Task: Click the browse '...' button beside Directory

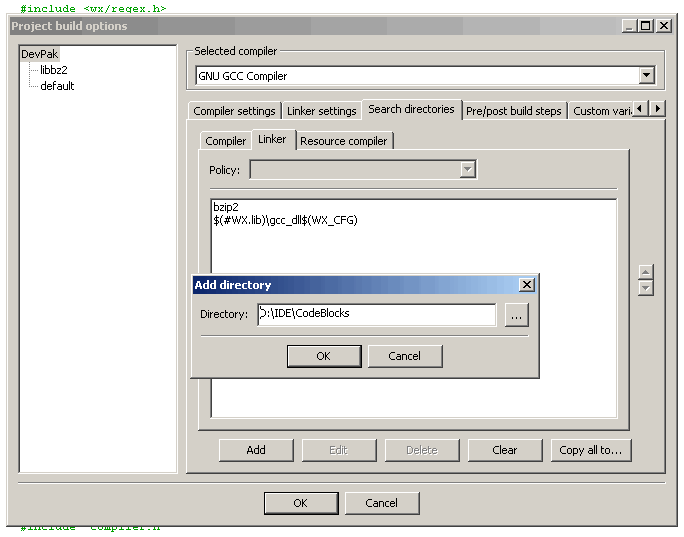Action: click(x=516, y=315)
